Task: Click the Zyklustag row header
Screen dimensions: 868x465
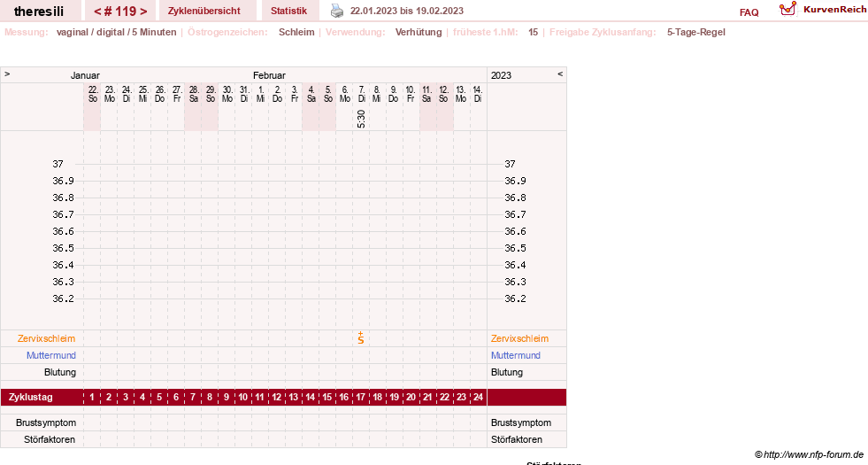Action: tap(30, 398)
